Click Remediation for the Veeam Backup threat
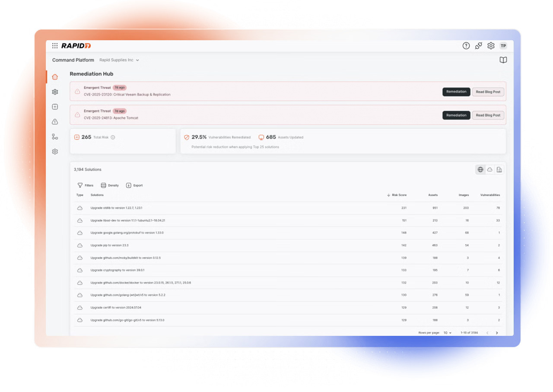The width and height of the screenshot is (553, 392). tap(456, 92)
